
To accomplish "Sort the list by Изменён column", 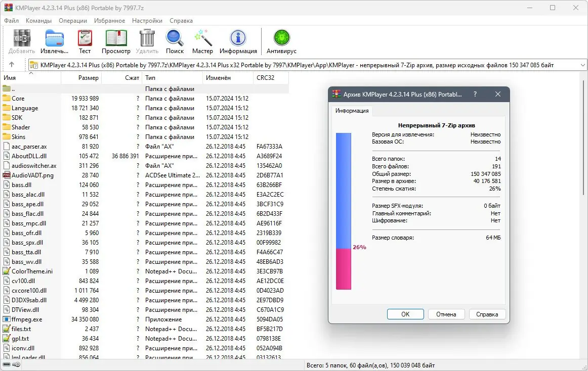I will [x=228, y=77].
